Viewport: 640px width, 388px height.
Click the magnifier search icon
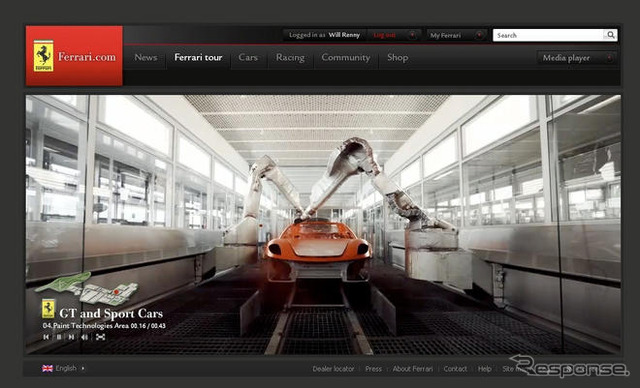coord(610,35)
